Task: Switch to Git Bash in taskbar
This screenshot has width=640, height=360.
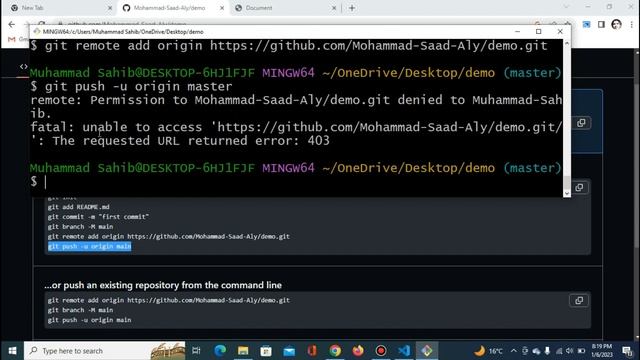Action: (x=427, y=351)
